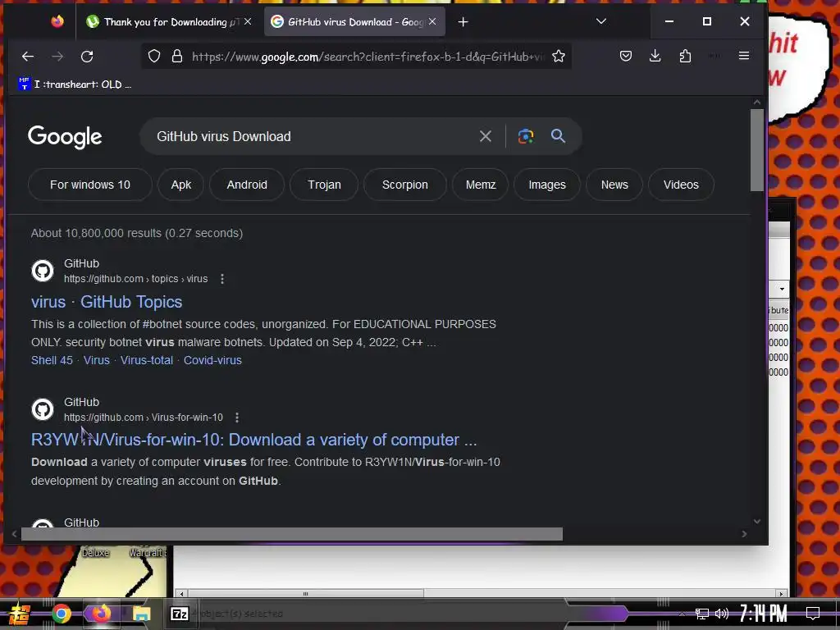Open 7-Zip from taskbar
840x630 pixels.
179,614
